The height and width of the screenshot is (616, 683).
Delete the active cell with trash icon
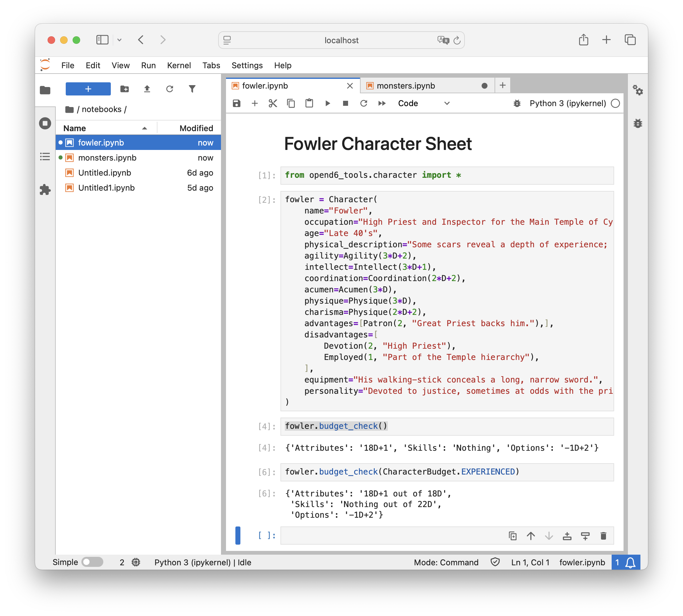603,536
